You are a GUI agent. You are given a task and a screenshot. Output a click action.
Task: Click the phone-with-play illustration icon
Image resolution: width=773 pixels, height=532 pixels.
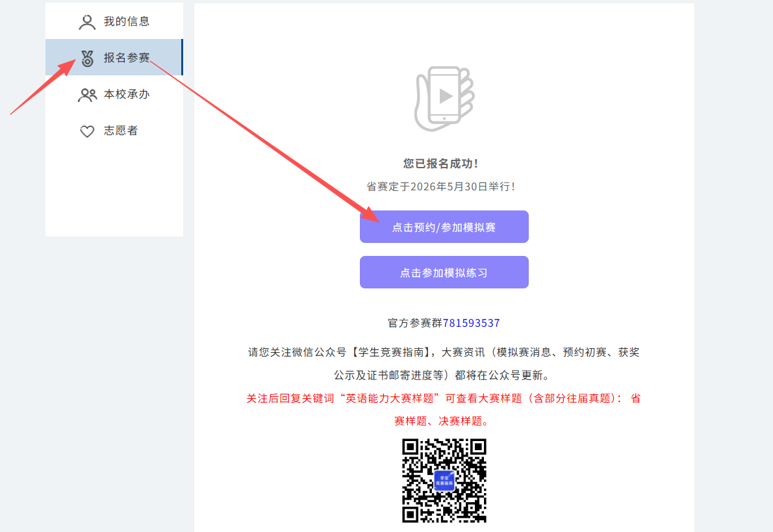click(444, 97)
